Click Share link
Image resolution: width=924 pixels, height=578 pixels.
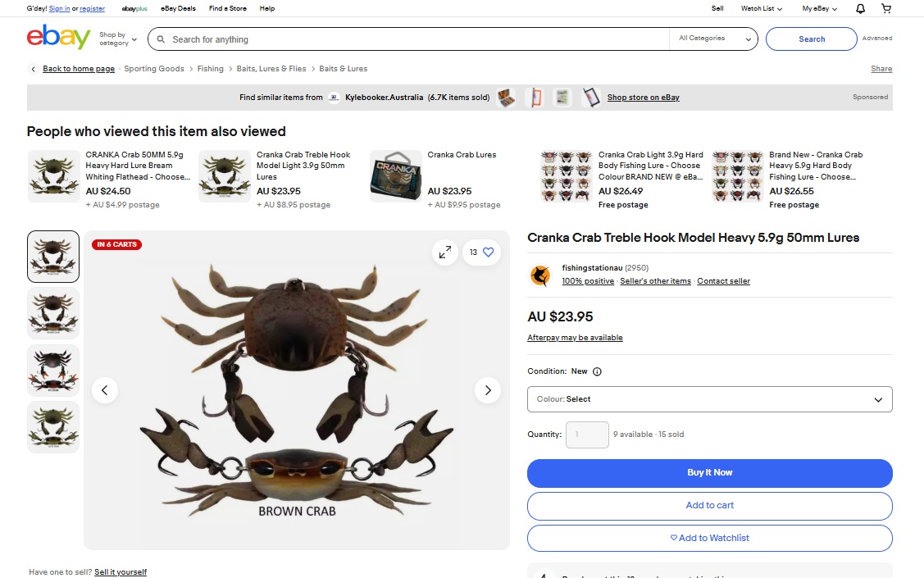click(881, 69)
